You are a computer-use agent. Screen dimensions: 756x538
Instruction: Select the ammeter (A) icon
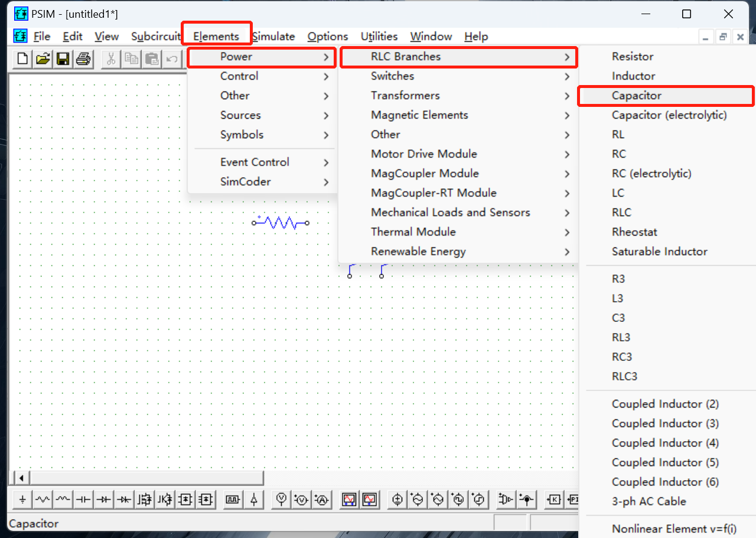point(322,500)
